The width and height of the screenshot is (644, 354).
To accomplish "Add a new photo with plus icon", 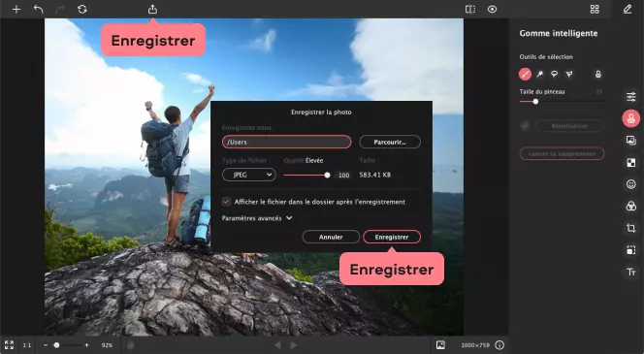I will coord(16,9).
